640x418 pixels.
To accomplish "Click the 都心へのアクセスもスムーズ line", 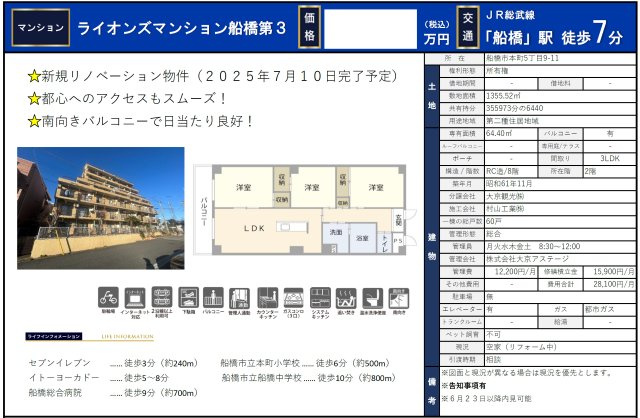I will (x=127, y=98).
